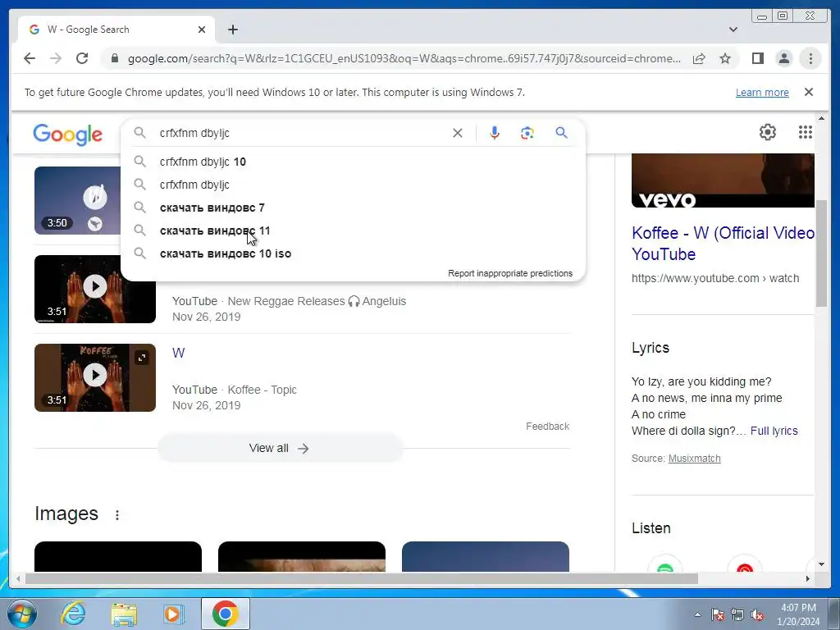Open the Full lyrics link
Image resolution: width=840 pixels, height=630 pixels.
coord(774,431)
